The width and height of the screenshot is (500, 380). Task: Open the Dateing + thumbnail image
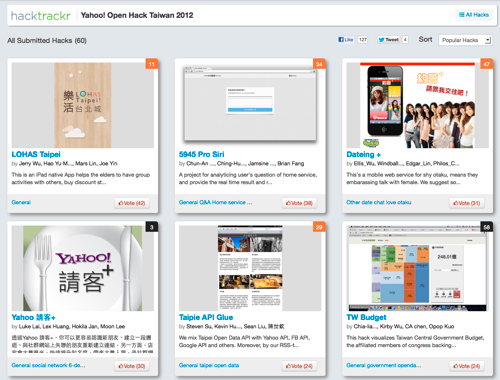coord(417,105)
